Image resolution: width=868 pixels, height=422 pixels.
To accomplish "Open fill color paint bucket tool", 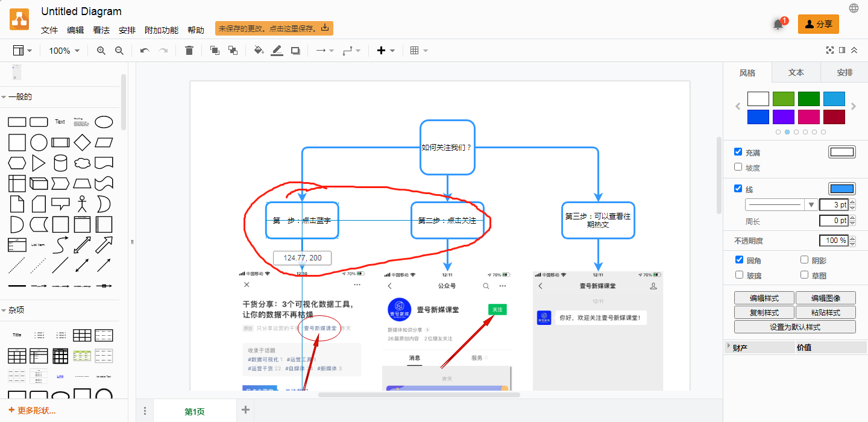I will tap(259, 51).
